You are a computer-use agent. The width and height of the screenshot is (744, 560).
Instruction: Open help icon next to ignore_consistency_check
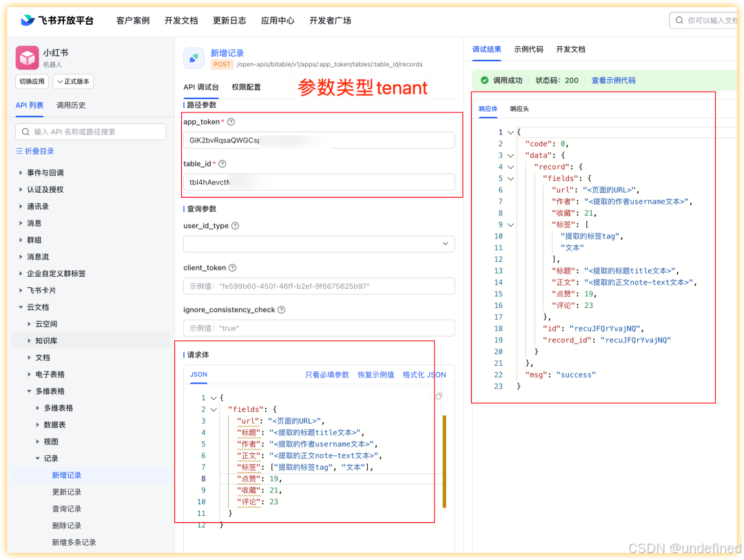click(x=281, y=310)
